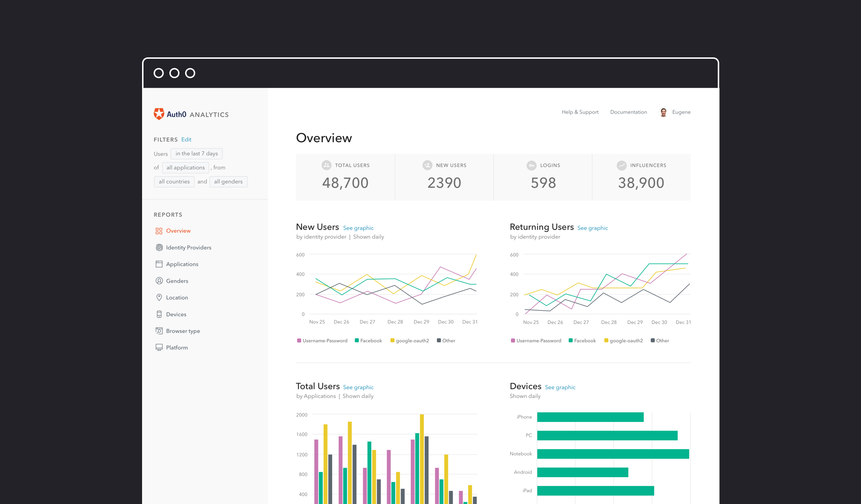Screen dimensions: 861x504
Task: Click the Devices phone icon
Action: coord(159,314)
